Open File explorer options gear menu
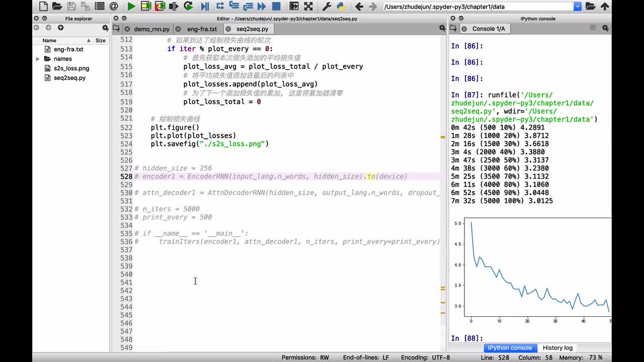 [105, 28]
